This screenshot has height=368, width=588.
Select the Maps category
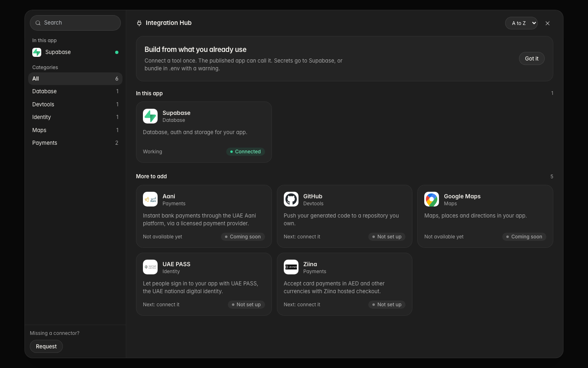(x=75, y=130)
